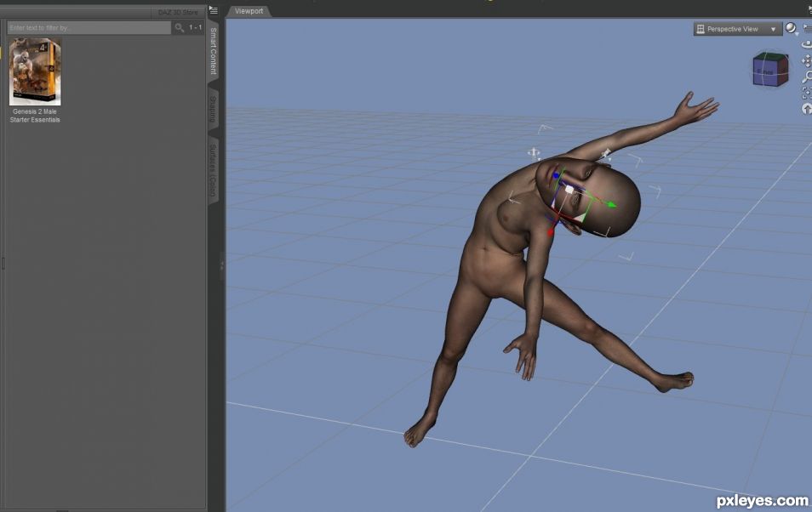812x512 pixels.
Task: Click the pane divider collapse handle
Action: coord(222,265)
